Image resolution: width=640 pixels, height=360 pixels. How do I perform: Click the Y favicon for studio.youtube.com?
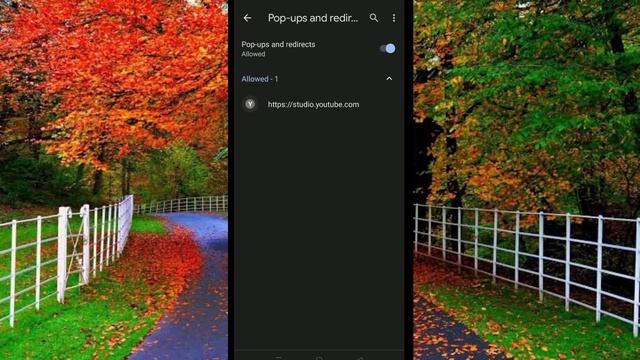click(250, 104)
